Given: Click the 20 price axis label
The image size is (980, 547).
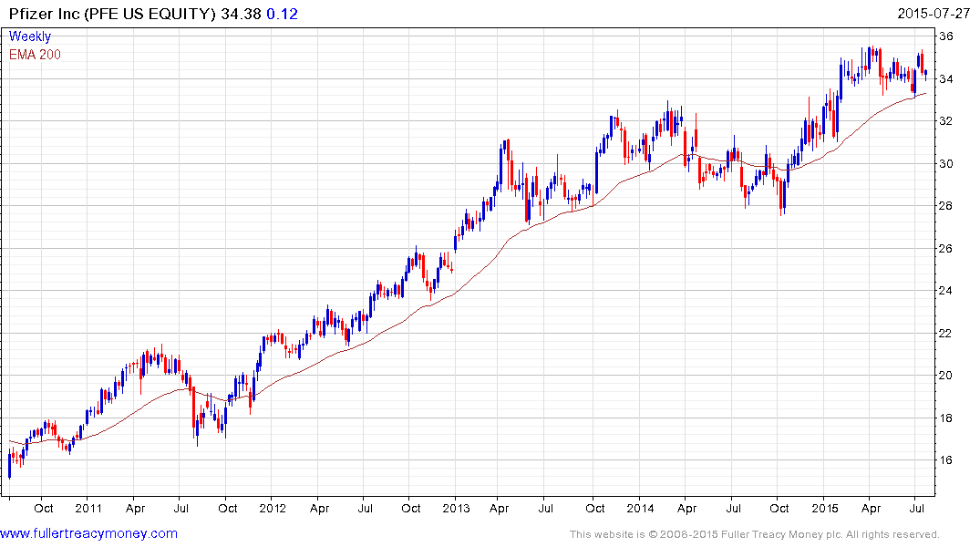Looking at the screenshot, I should pyautogui.click(x=945, y=375).
